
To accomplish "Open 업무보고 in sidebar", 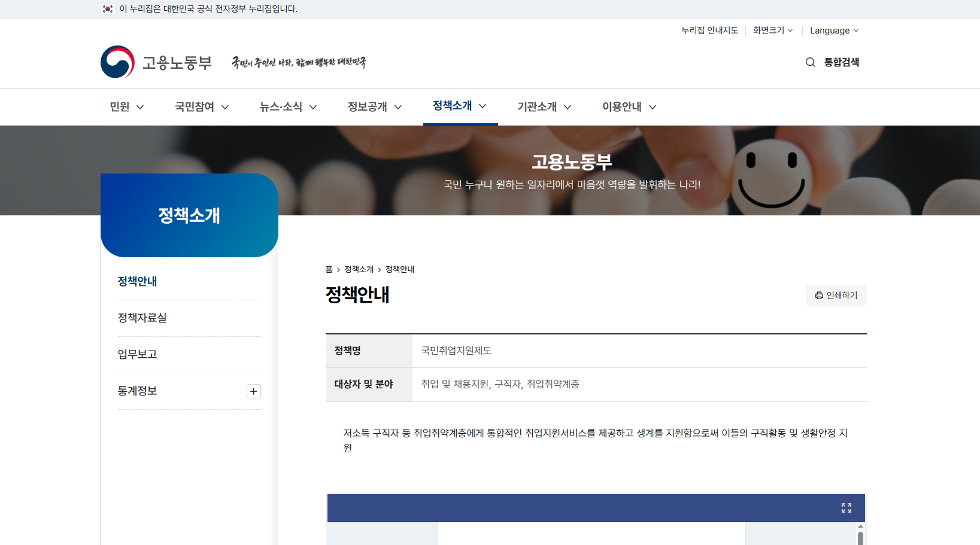I will [138, 354].
